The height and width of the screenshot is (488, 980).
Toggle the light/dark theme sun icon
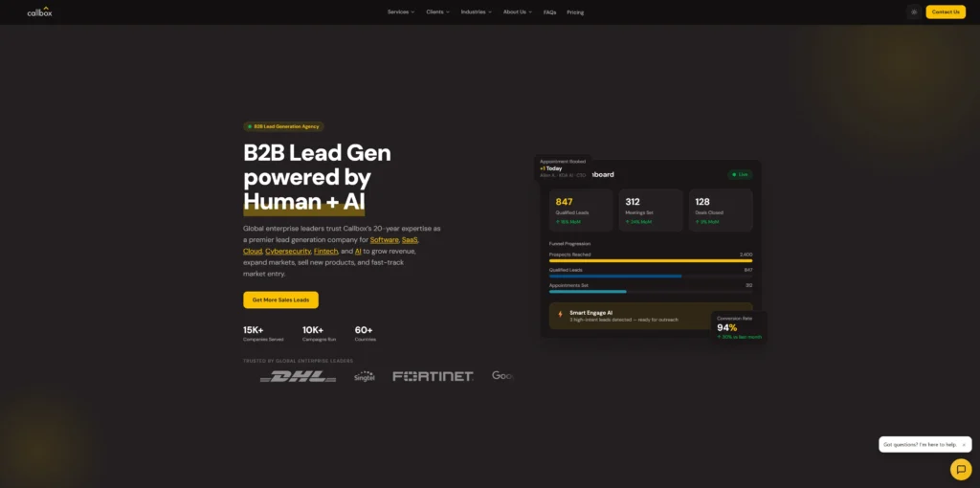[x=914, y=11]
